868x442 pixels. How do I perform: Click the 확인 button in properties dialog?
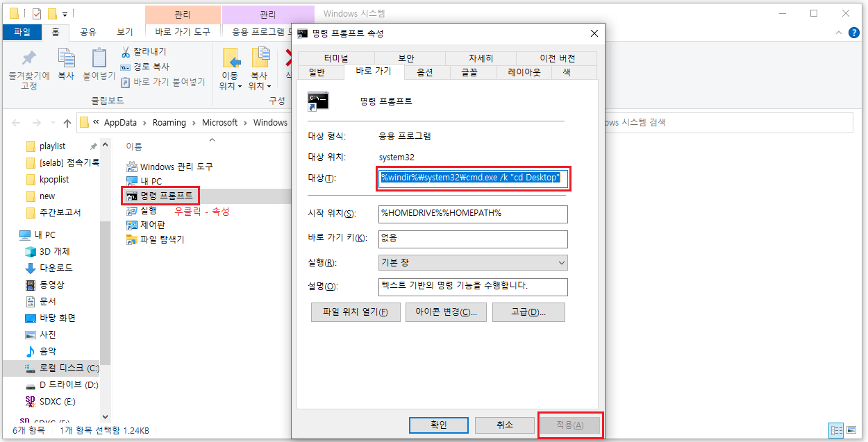pos(439,425)
